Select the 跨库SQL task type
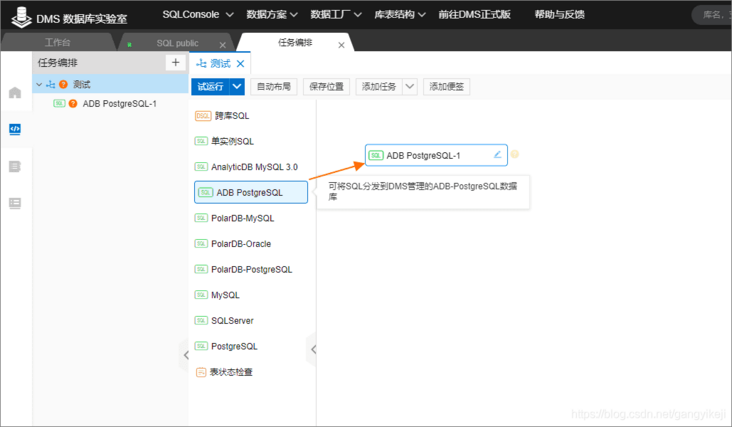732x427 pixels. click(x=222, y=116)
